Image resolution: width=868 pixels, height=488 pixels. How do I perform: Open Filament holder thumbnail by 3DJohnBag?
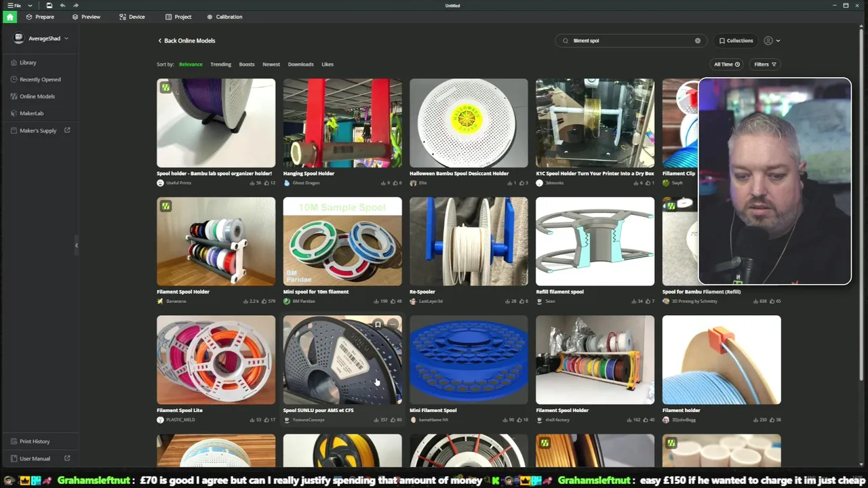coord(722,360)
